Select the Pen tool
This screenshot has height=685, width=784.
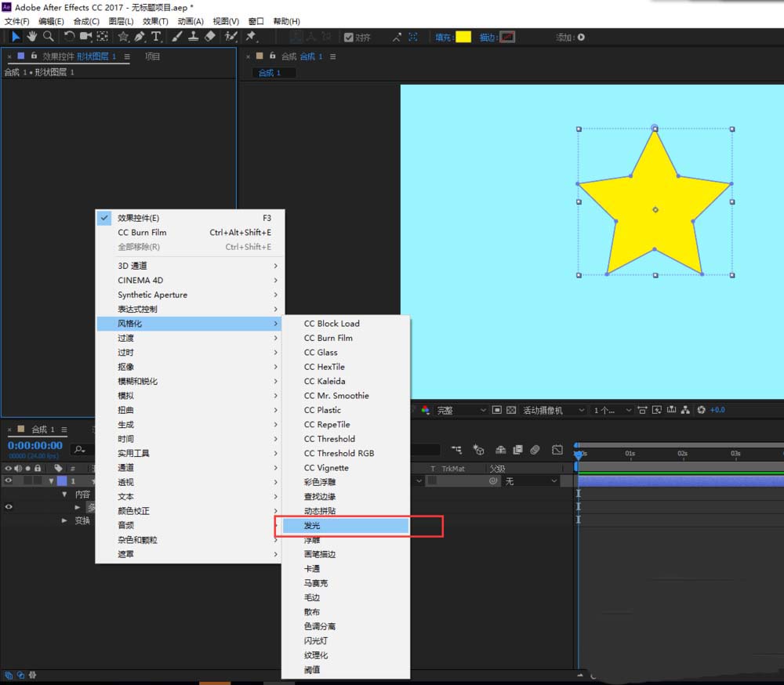pyautogui.click(x=140, y=37)
